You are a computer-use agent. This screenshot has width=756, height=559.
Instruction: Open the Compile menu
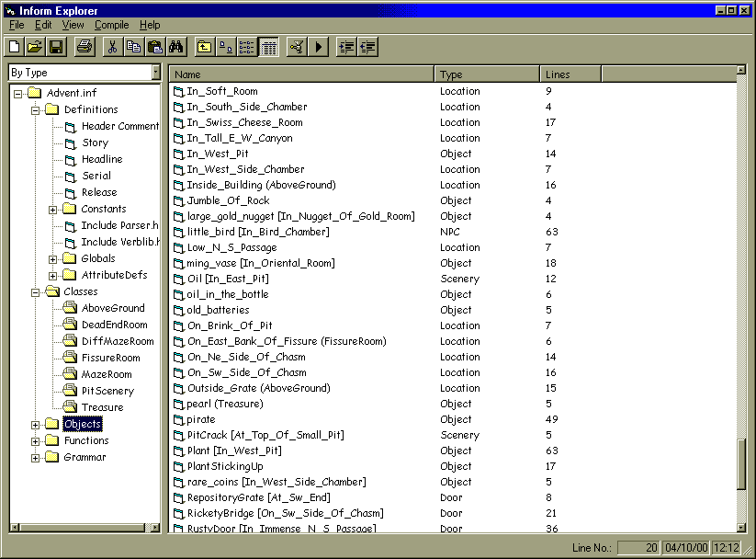pyautogui.click(x=111, y=25)
